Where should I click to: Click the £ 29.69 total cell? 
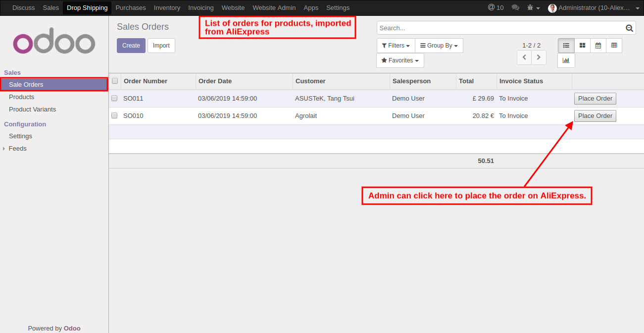point(483,99)
